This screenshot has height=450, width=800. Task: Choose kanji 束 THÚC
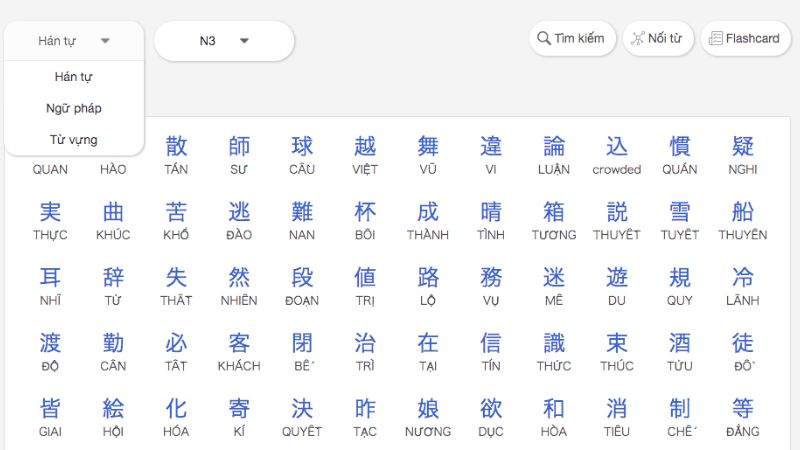(617, 352)
